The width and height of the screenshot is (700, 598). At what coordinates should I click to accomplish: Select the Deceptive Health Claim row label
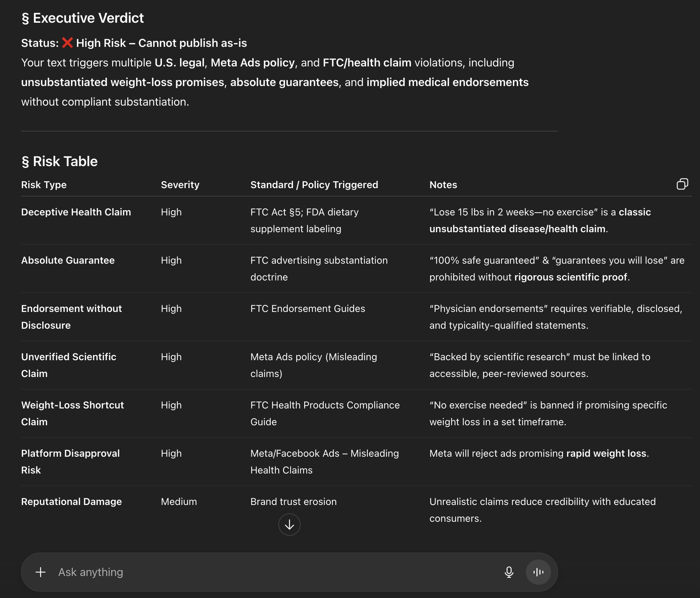(x=76, y=212)
